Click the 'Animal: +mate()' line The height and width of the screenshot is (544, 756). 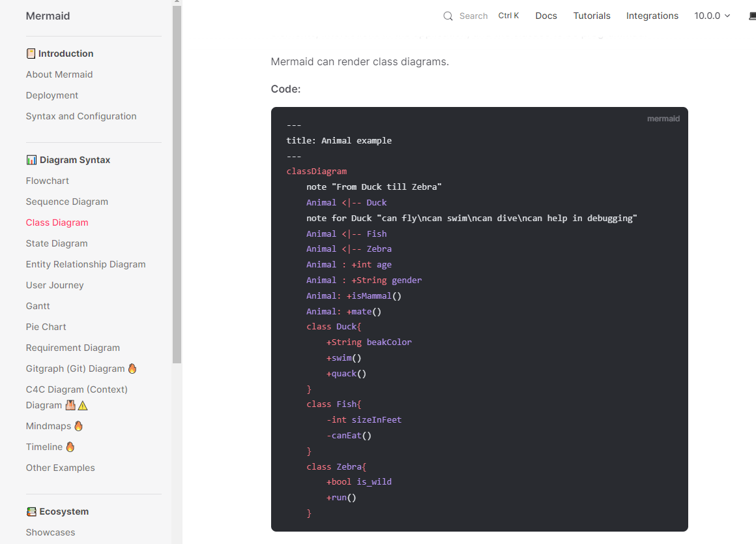tap(343, 311)
